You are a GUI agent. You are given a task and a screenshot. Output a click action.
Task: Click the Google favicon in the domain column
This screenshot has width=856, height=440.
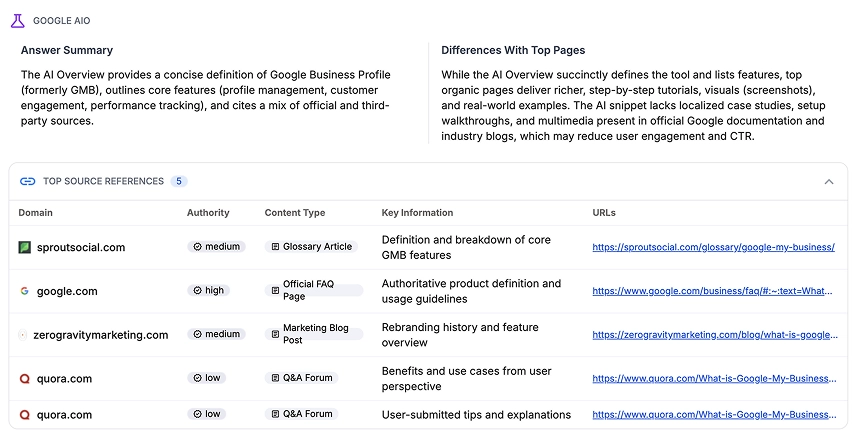click(x=25, y=291)
